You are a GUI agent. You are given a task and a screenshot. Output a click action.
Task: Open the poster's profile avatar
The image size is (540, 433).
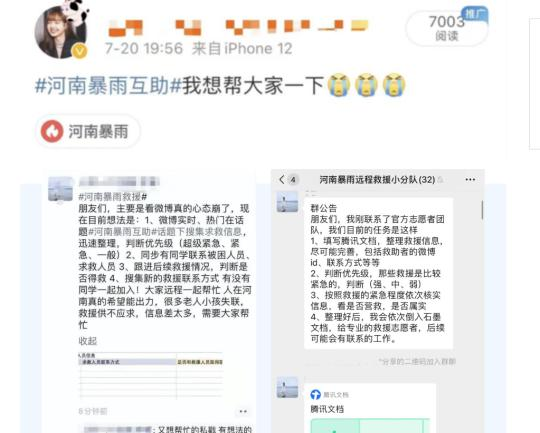(61, 32)
